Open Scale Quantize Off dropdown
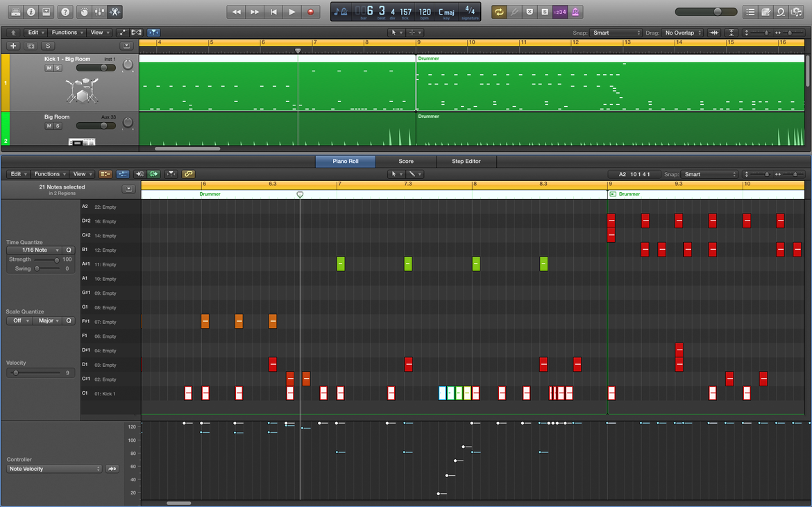This screenshot has height=507, width=812. [x=19, y=320]
